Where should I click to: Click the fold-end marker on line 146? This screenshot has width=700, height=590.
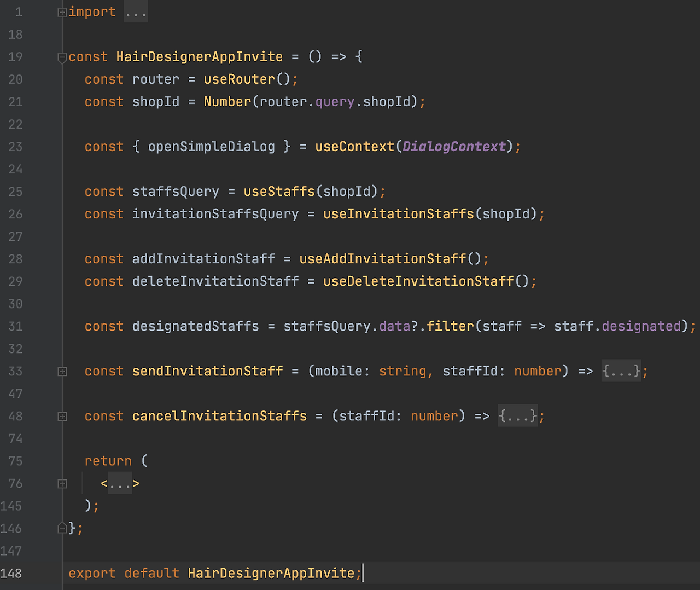(x=62, y=529)
